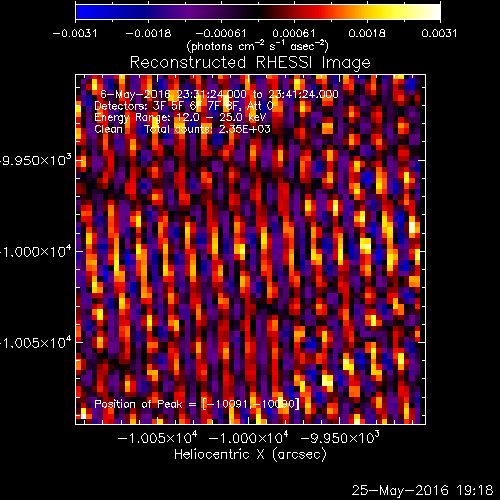
Task: Click the vertical-axis tick label '1.005×10⁴'
Action: [x=36, y=342]
